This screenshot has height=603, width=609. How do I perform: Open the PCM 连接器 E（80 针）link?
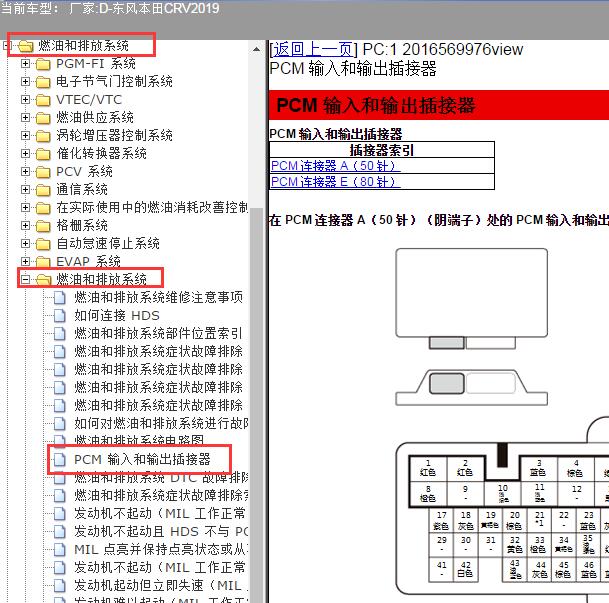(335, 182)
